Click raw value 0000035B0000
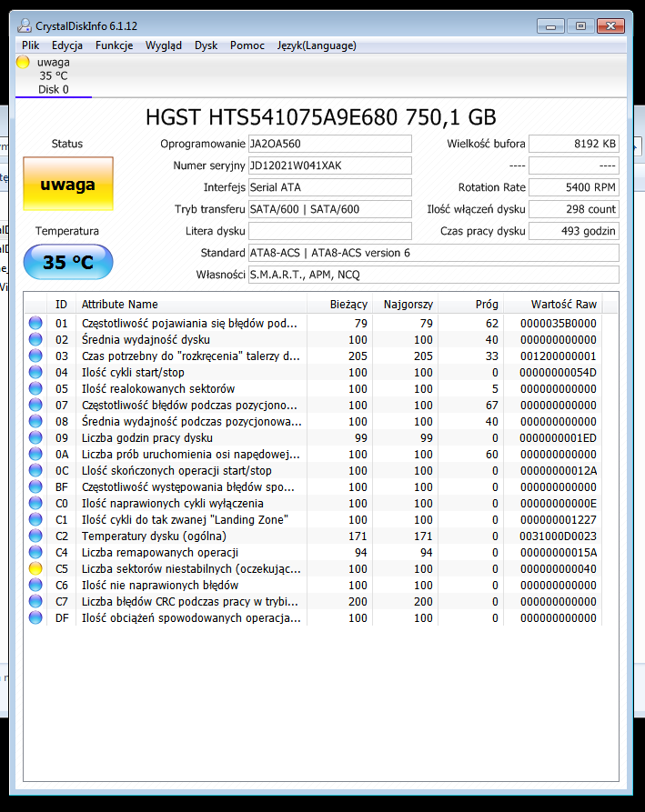 (x=558, y=323)
